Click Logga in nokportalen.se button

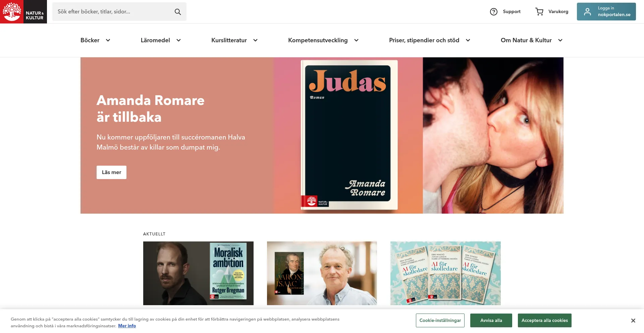click(606, 12)
